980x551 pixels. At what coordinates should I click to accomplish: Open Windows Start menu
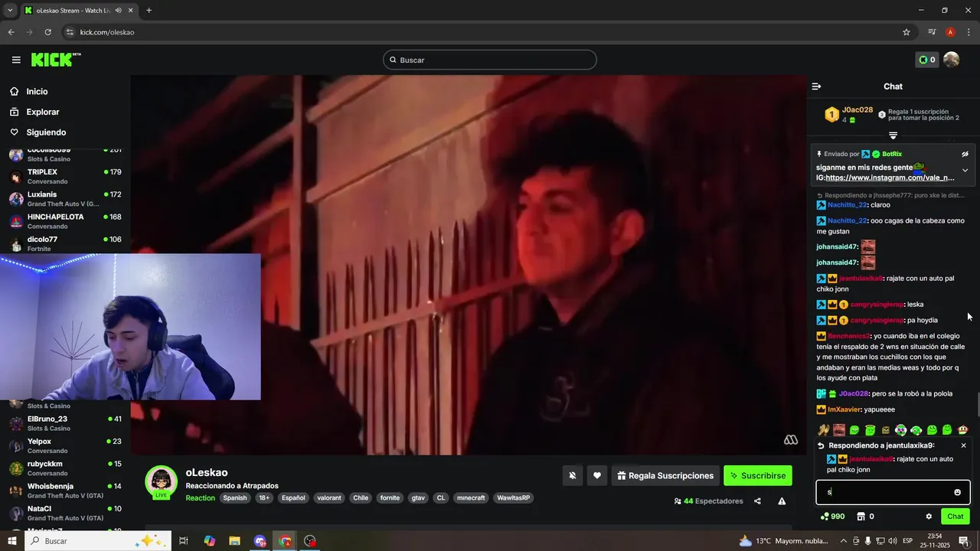pos(11,541)
